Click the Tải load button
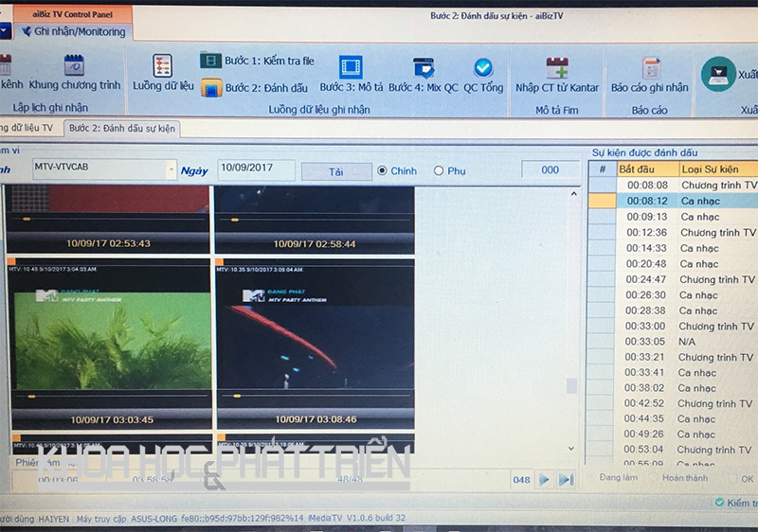The width and height of the screenshot is (758, 532). click(335, 171)
